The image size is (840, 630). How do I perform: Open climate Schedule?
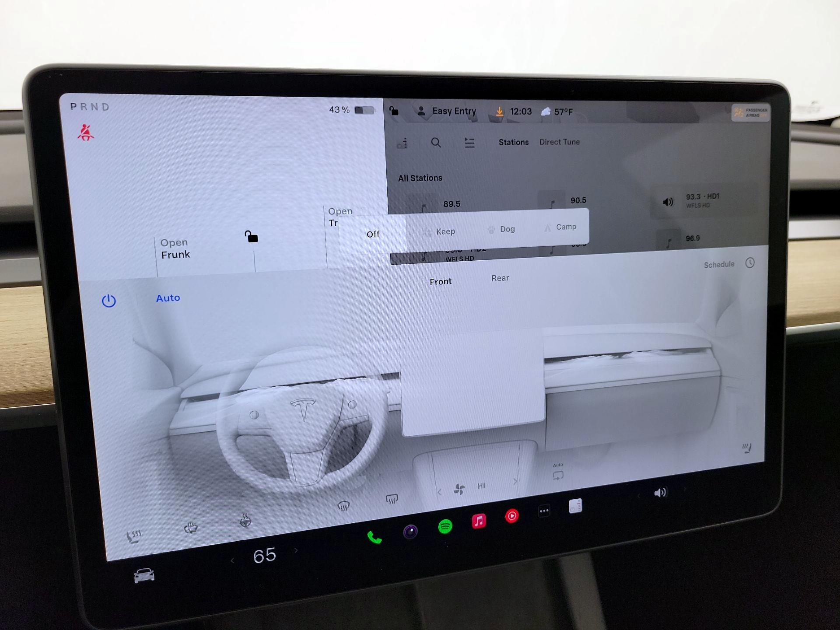click(719, 265)
